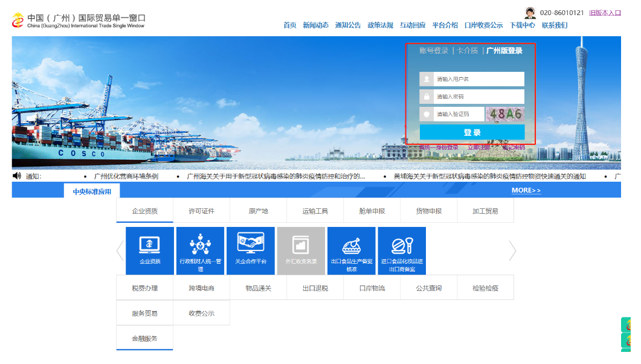Select the 检验检疫 category tab
The height and width of the screenshot is (364, 641).
485,288
